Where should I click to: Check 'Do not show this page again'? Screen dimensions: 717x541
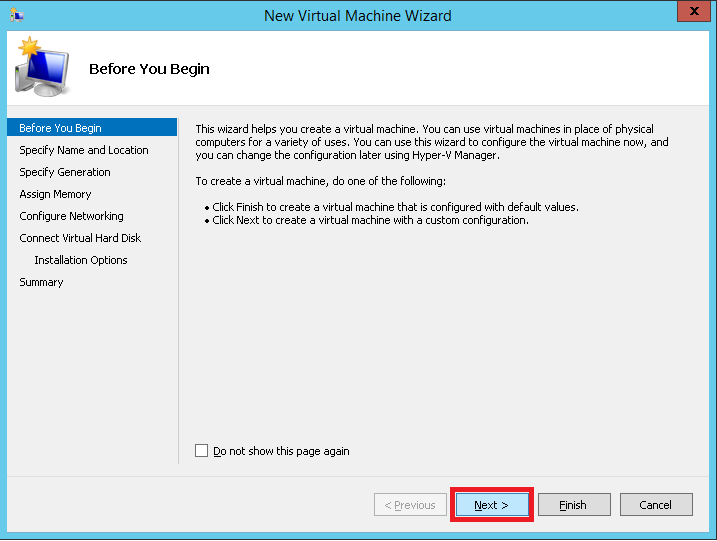[x=201, y=450]
